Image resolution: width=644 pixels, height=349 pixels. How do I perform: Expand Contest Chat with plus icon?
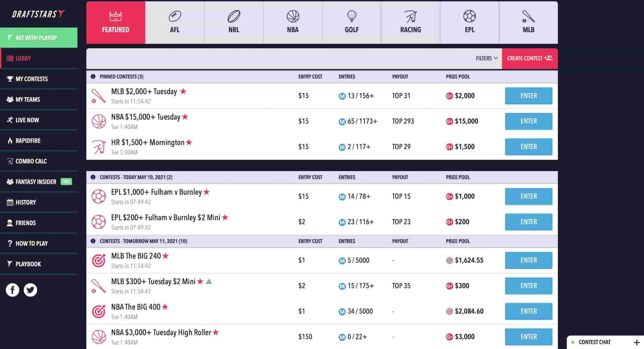pyautogui.click(x=636, y=342)
